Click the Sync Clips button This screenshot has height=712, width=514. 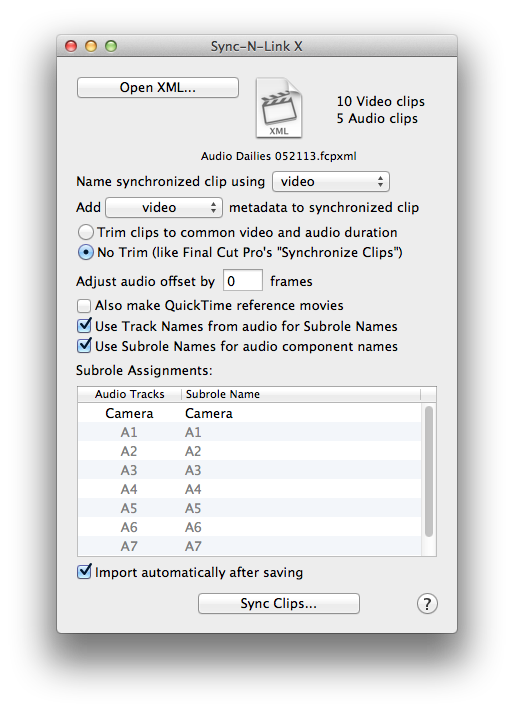[x=279, y=603]
